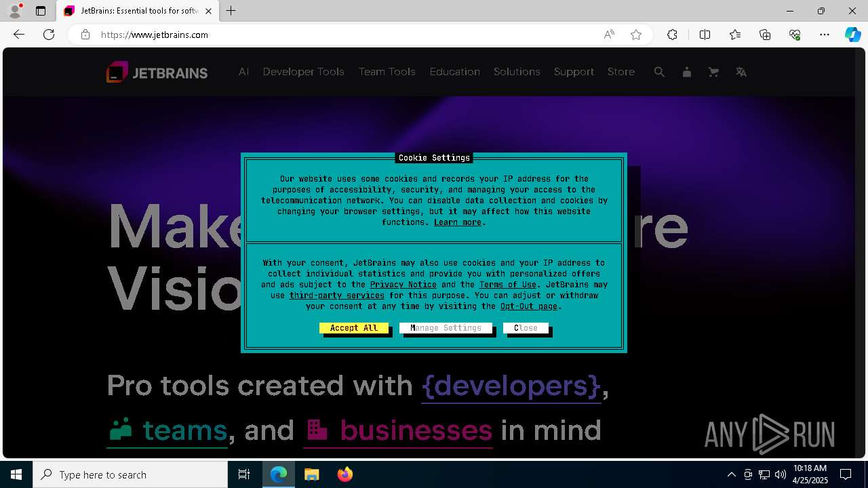
Task: Open the Opt-Out page link
Action: click(x=529, y=306)
